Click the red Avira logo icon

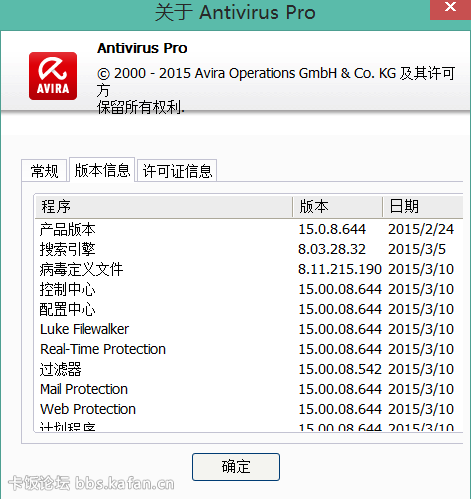pyautogui.click(x=53, y=76)
